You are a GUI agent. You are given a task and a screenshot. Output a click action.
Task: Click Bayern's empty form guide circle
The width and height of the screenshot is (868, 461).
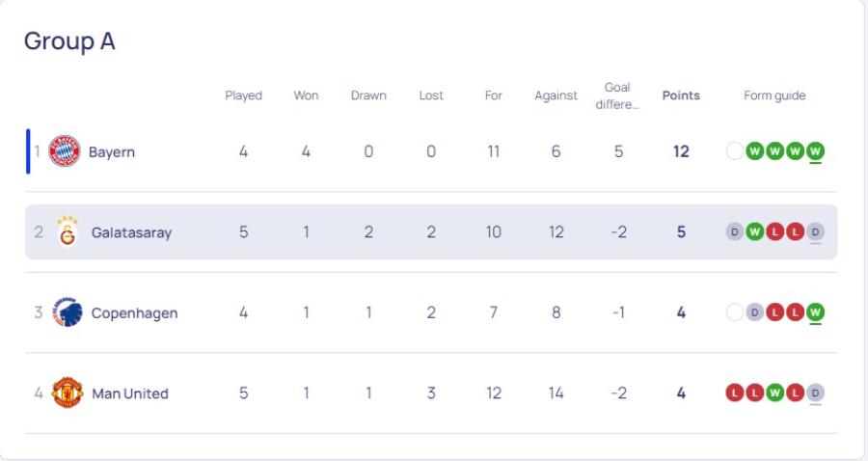pyautogui.click(x=735, y=151)
